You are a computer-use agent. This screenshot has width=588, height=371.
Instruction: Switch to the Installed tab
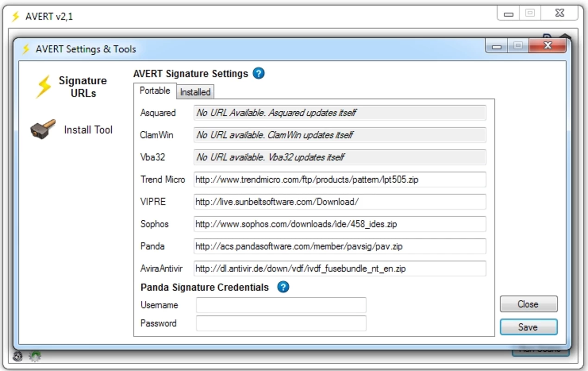[195, 92]
